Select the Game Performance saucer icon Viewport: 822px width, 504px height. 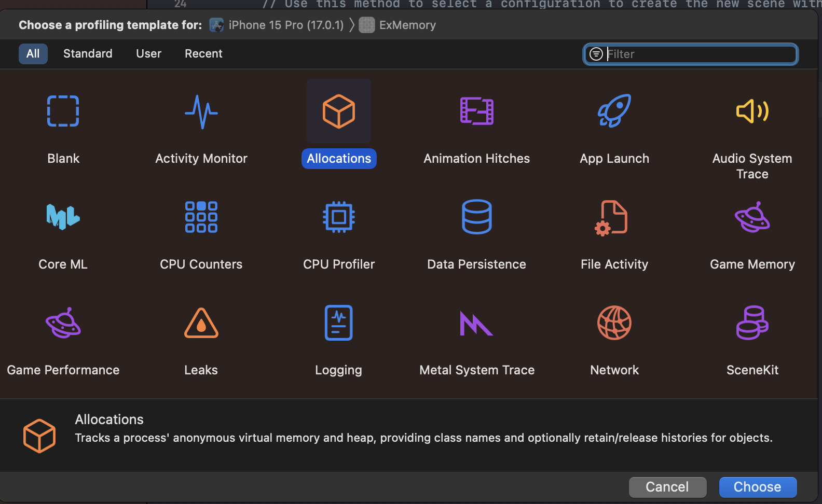63,323
